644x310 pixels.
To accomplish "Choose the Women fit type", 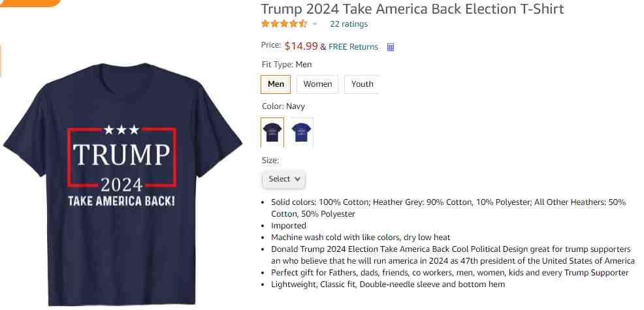I will (317, 84).
